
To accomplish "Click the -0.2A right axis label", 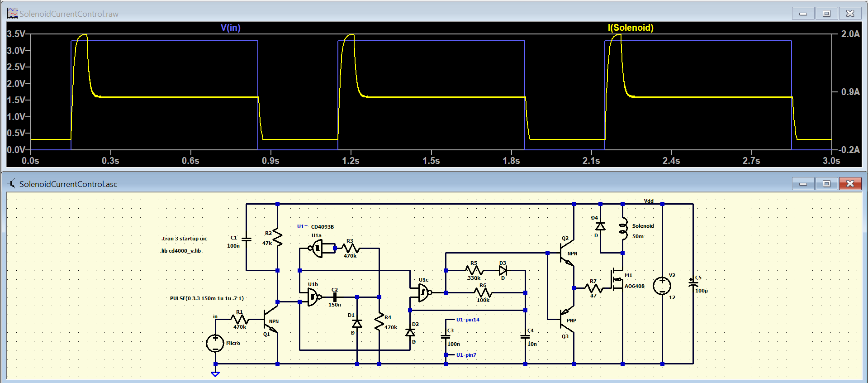I will pos(849,150).
